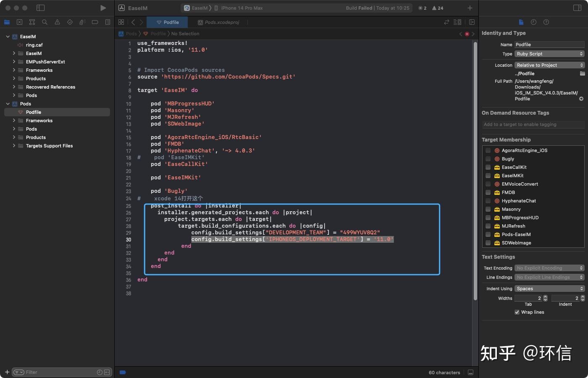588x378 pixels.
Task: Toggle the left navigator sidebar
Action: 40,8
